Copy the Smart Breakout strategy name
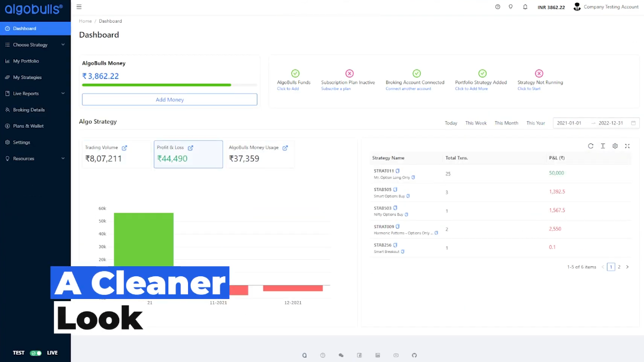Screen dimensions: 644x362 [402, 252]
